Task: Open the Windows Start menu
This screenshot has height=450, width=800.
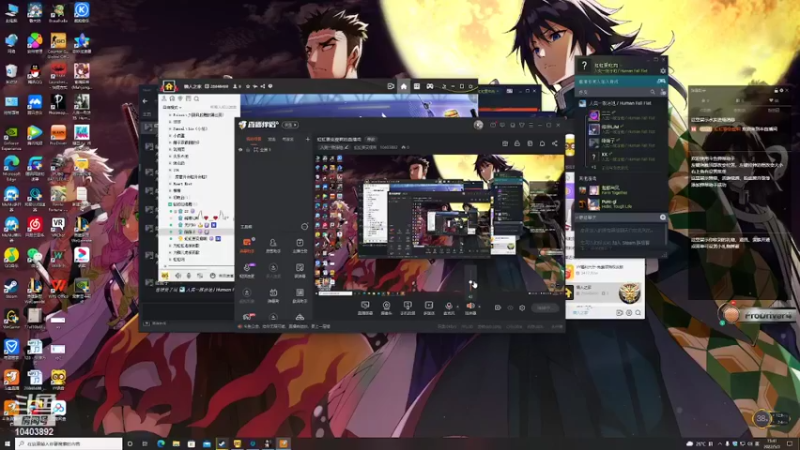Action: pyautogui.click(x=7, y=444)
